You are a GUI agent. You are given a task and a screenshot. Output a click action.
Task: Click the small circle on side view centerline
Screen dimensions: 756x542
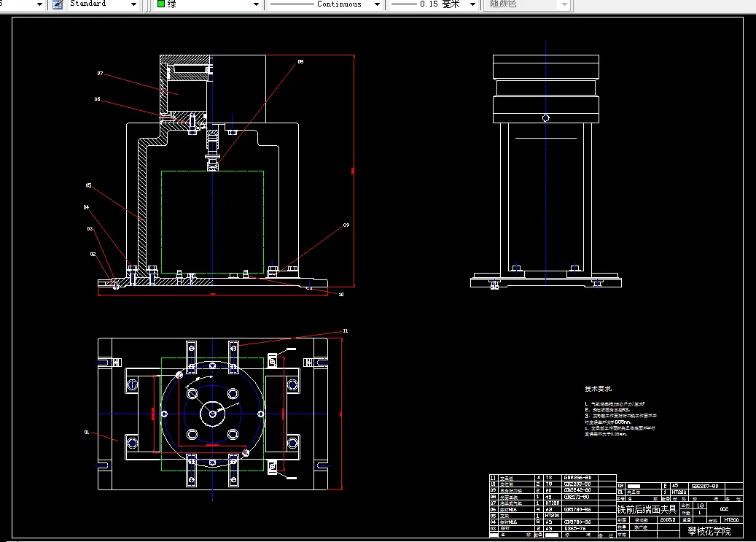click(545, 117)
